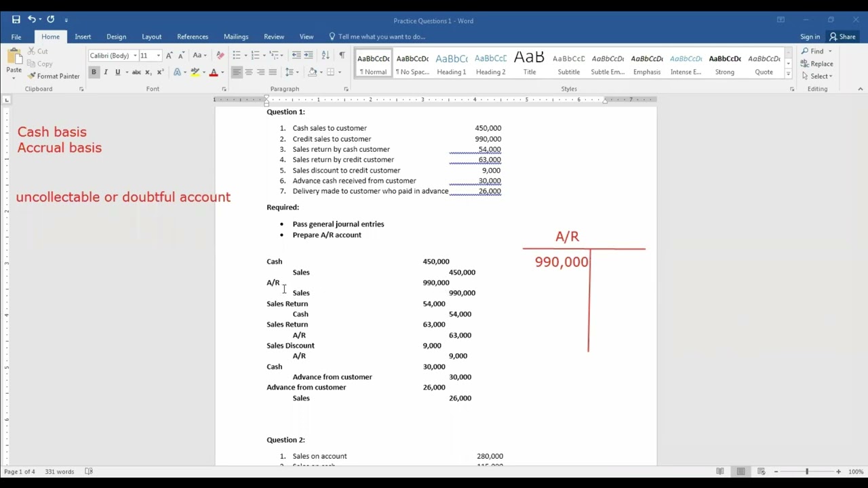Toggle Italic formatting

106,72
